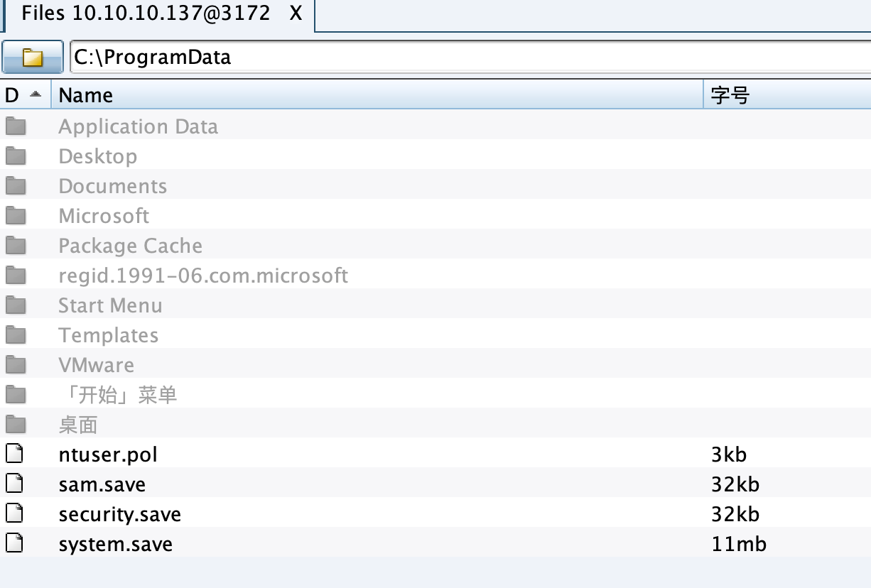Click the file icon for system.save
This screenshot has height=588, width=871.
point(15,544)
